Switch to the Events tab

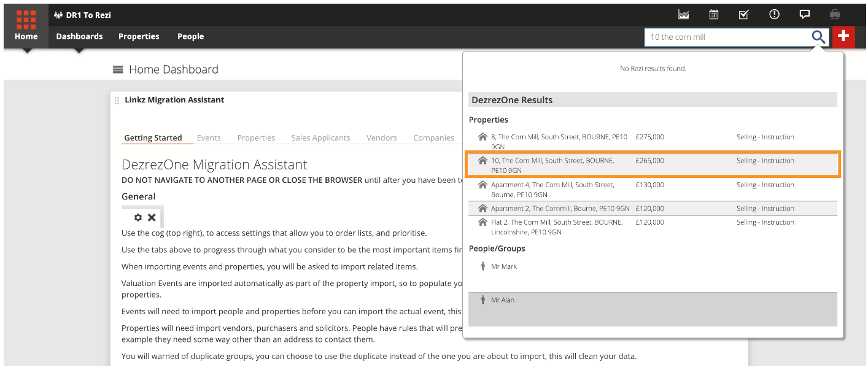pos(209,138)
